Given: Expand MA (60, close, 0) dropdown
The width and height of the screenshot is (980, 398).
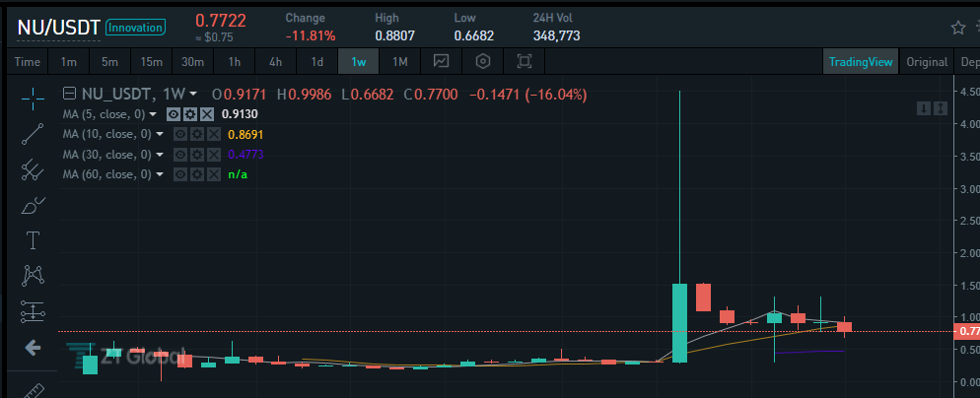Looking at the screenshot, I should coord(160,175).
